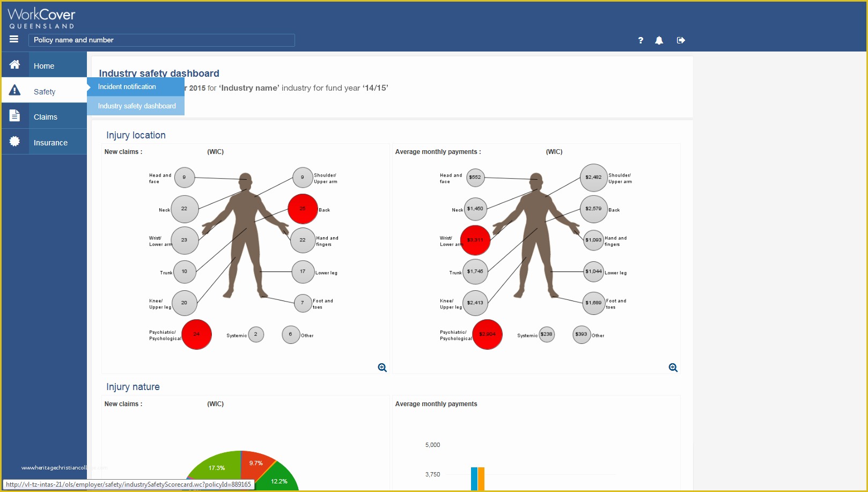The image size is (868, 492).
Task: Click the Shoulder/Upper arm claims bubble
Action: click(x=303, y=177)
